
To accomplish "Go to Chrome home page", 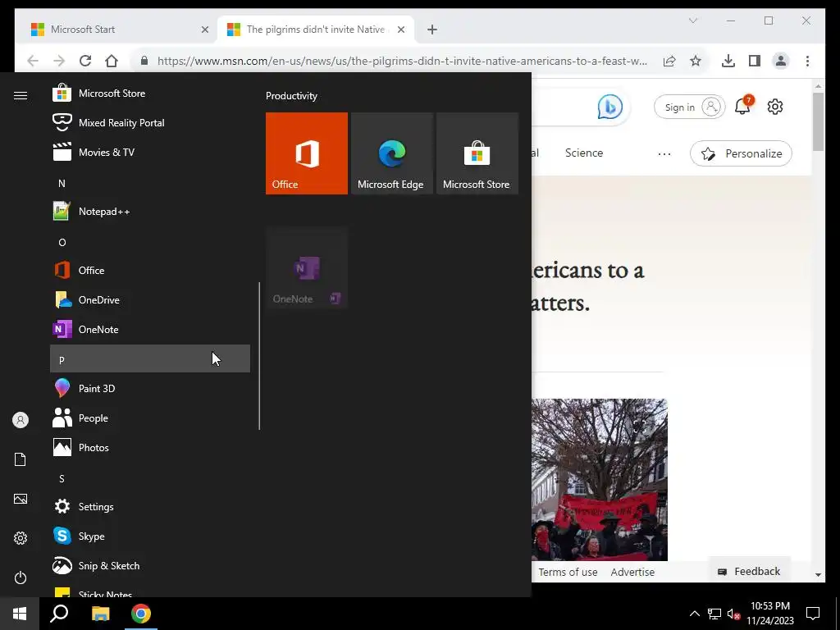I will point(112,61).
